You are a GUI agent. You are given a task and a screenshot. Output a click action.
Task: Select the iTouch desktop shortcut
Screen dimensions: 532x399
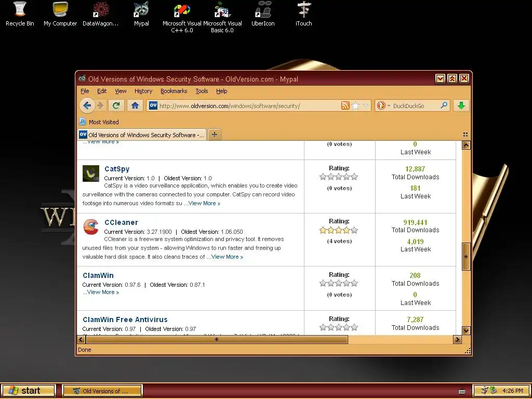[303, 14]
